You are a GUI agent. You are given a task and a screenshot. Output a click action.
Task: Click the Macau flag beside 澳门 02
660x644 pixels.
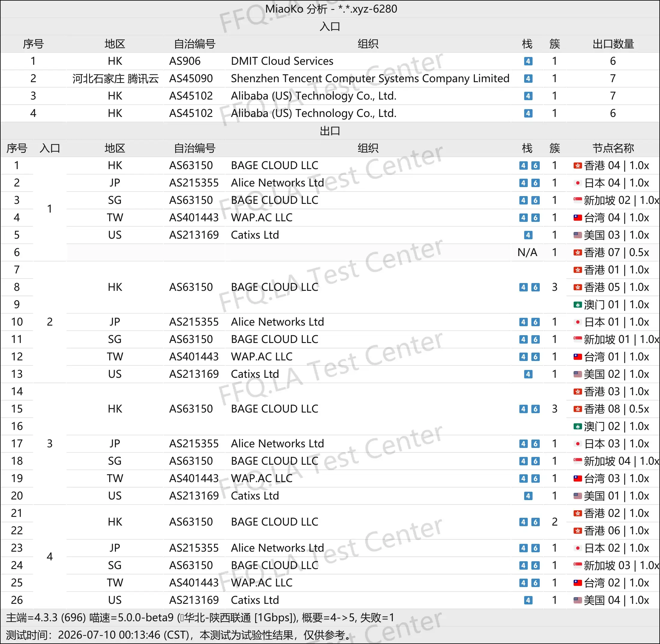[x=578, y=427]
